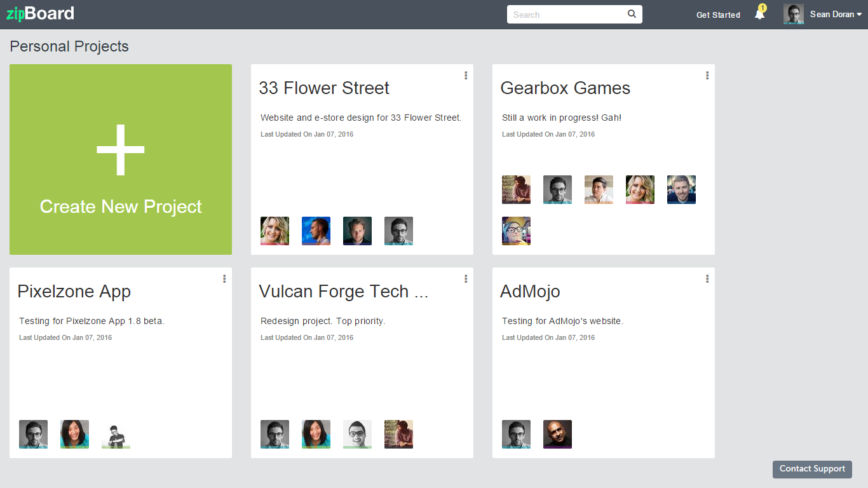Image resolution: width=868 pixels, height=488 pixels.
Task: Click Sean Doran's profile picture in header
Action: (794, 14)
